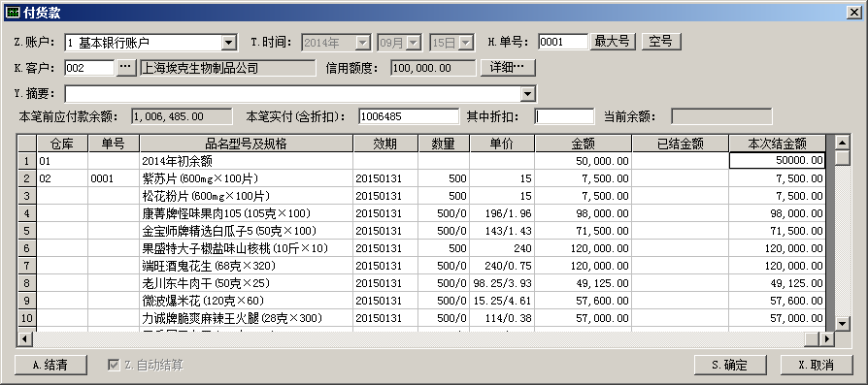Viewport: 868px width, 385px height.
Task: Click the 果盛特大子椒盐味山核桃 row
Action: coord(421,248)
